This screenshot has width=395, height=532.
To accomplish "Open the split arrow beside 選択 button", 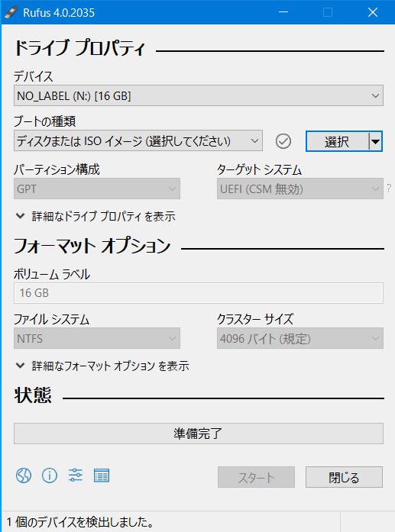I will coord(376,141).
